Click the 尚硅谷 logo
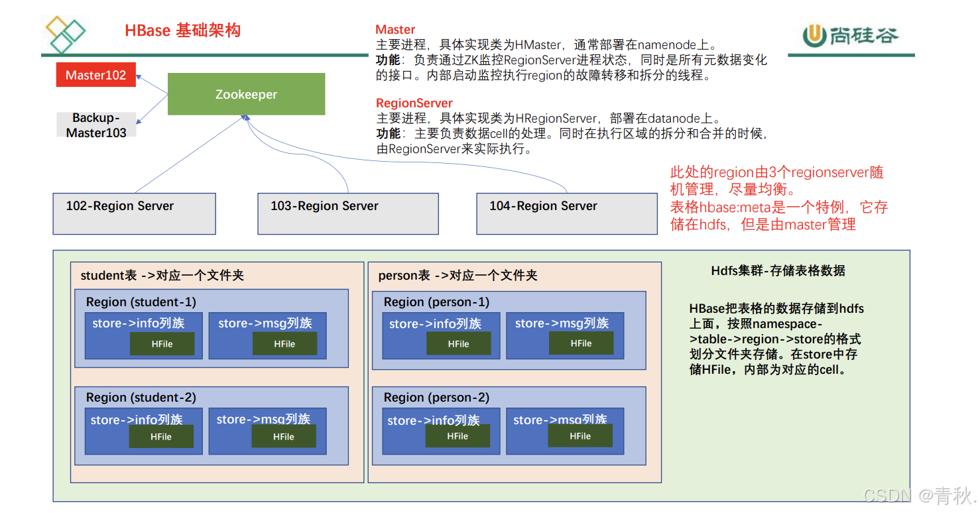 851,35
